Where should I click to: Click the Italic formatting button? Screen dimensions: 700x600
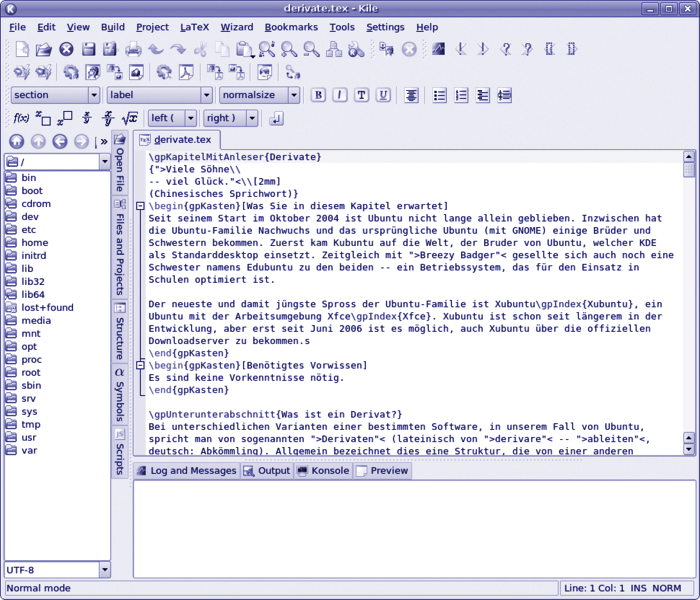pyautogui.click(x=340, y=95)
